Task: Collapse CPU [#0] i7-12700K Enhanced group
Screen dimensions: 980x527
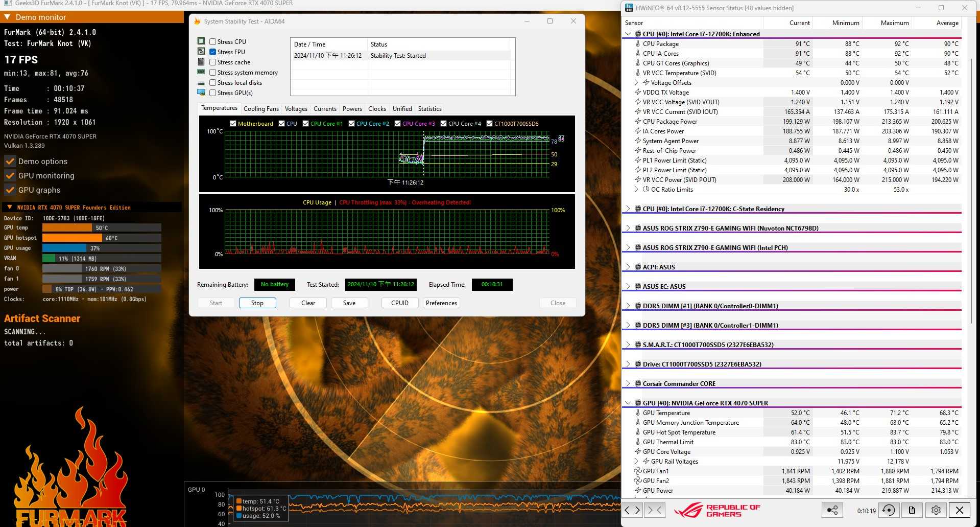Action: [x=628, y=34]
